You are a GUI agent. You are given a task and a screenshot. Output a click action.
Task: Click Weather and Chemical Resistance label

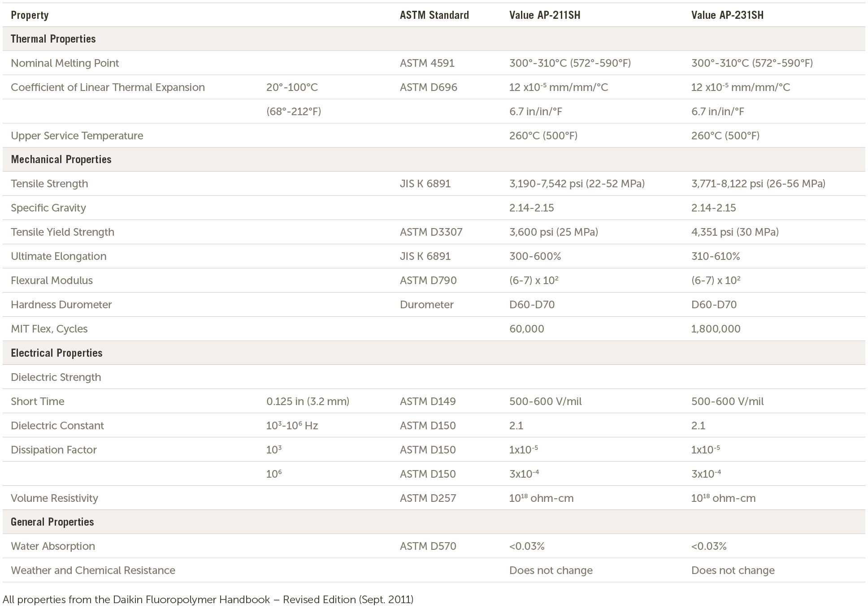coord(93,570)
